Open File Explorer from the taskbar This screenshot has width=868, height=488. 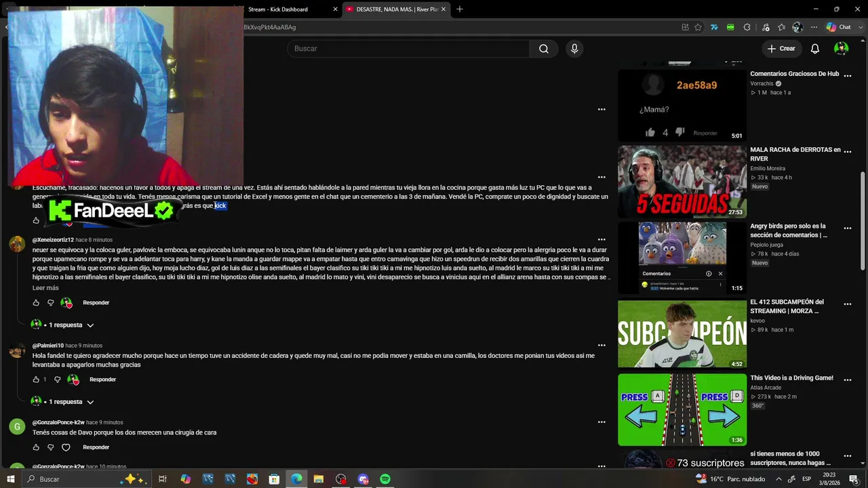319,479
